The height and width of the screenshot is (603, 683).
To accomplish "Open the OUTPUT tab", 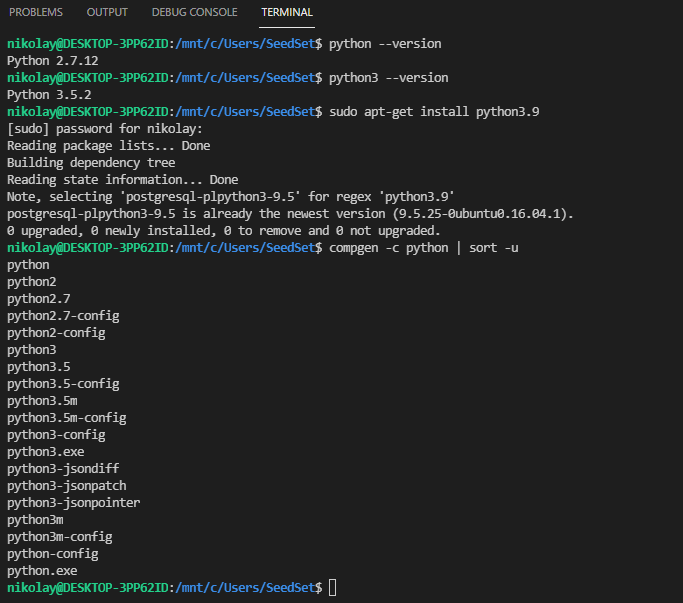I will pyautogui.click(x=107, y=12).
